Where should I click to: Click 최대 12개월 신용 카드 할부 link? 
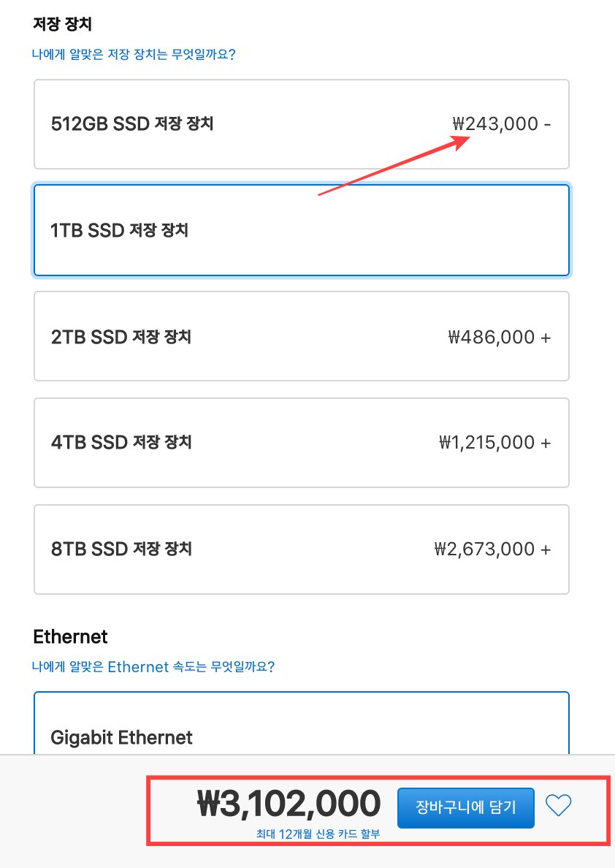pyautogui.click(x=318, y=834)
